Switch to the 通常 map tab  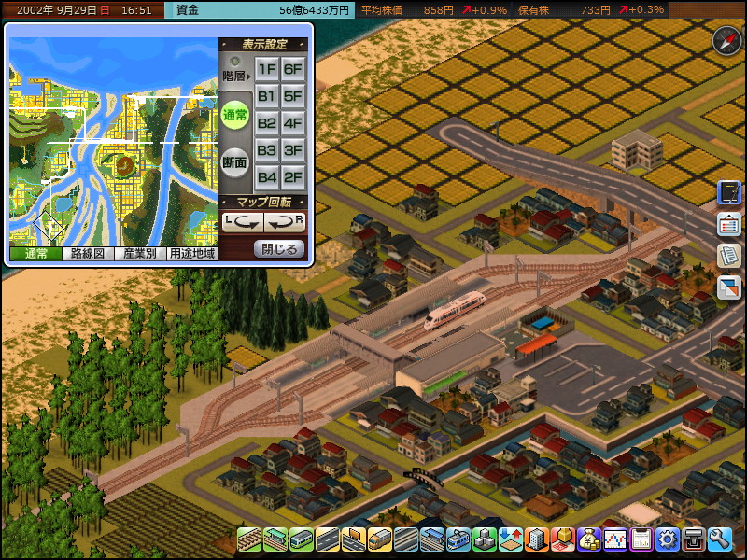click(35, 253)
